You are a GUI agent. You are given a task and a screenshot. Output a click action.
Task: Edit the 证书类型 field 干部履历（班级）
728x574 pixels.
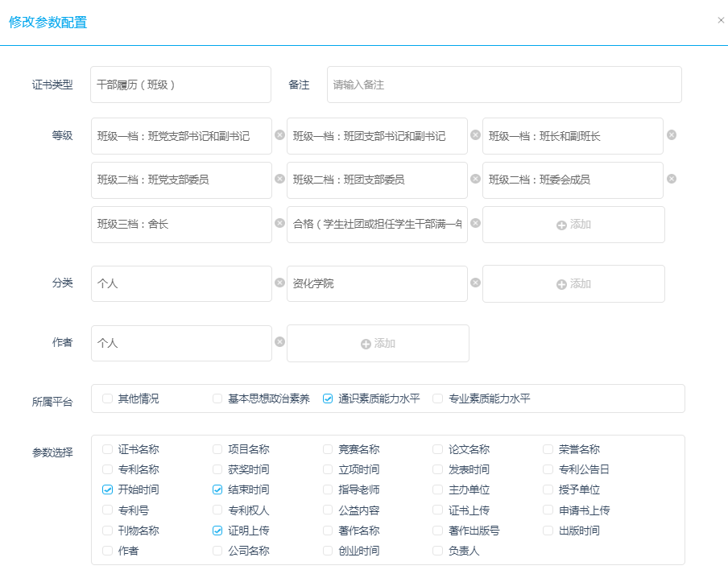click(x=180, y=85)
